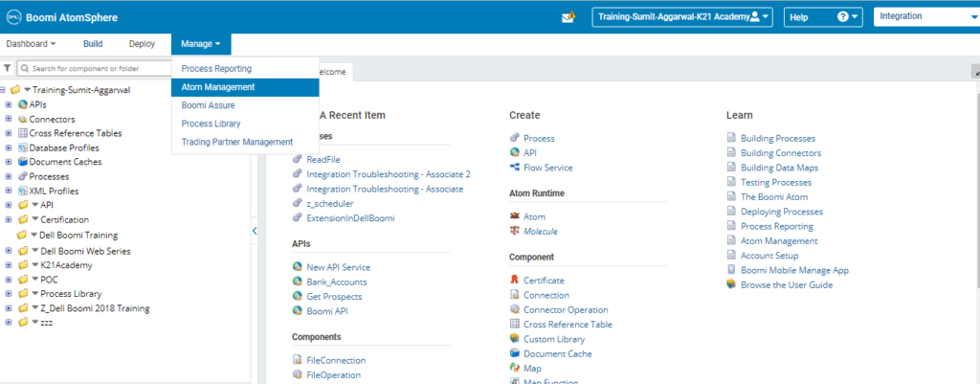Open the Help dropdown button
The height and width of the screenshot is (384, 980).
point(823,17)
